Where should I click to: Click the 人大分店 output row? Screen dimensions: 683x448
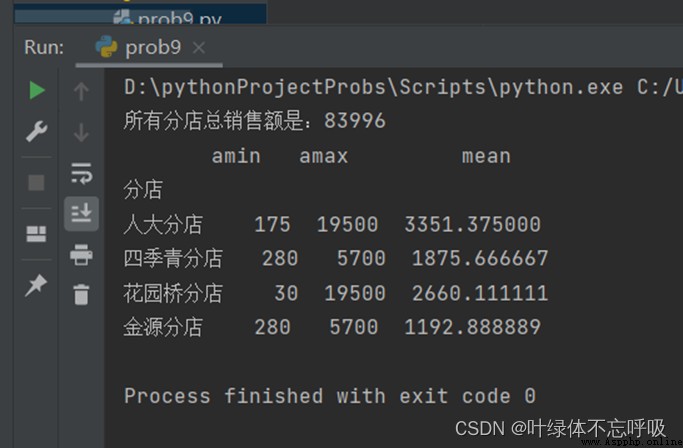point(332,225)
